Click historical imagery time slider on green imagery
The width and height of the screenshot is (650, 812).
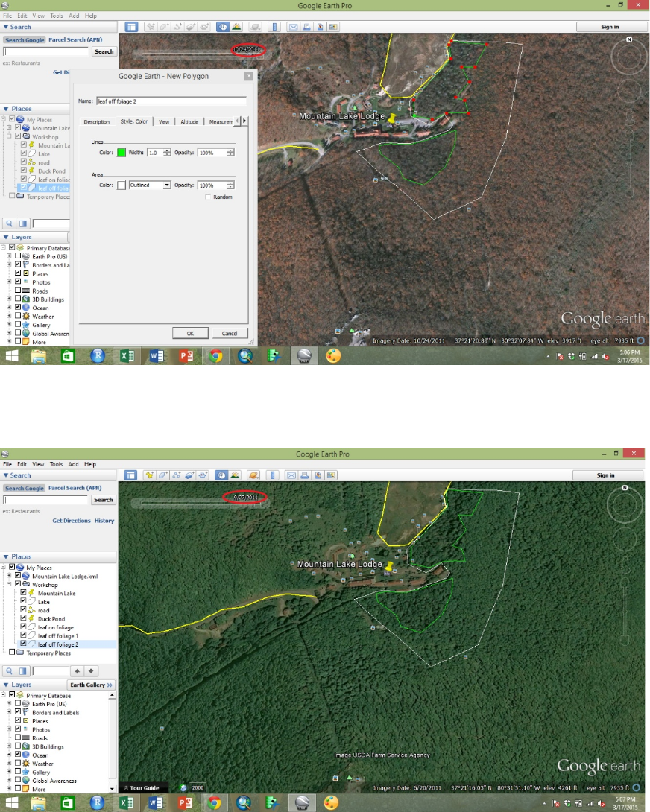200,503
